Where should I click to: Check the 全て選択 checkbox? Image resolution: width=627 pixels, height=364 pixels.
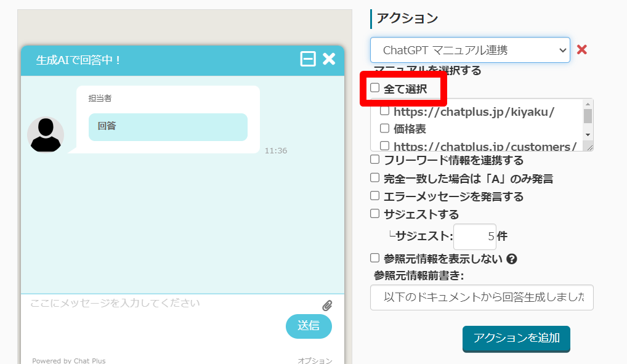click(x=375, y=88)
